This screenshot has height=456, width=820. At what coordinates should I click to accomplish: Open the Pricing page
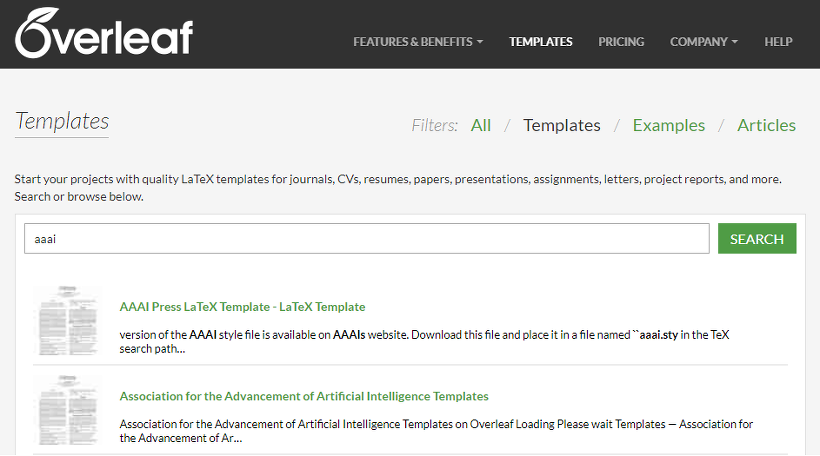621,41
